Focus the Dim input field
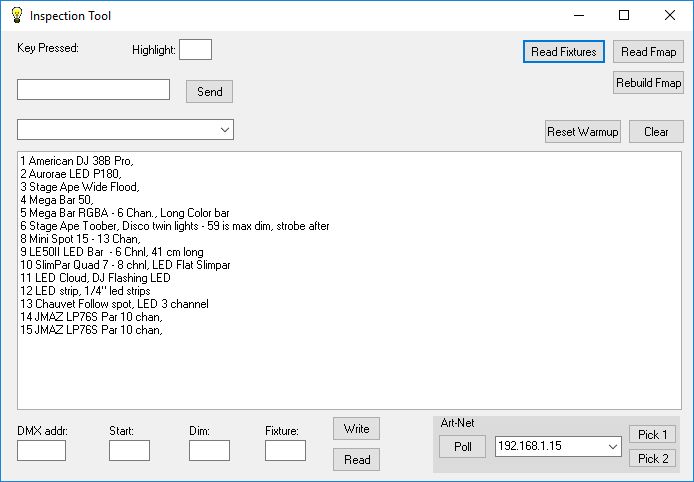 pos(209,450)
